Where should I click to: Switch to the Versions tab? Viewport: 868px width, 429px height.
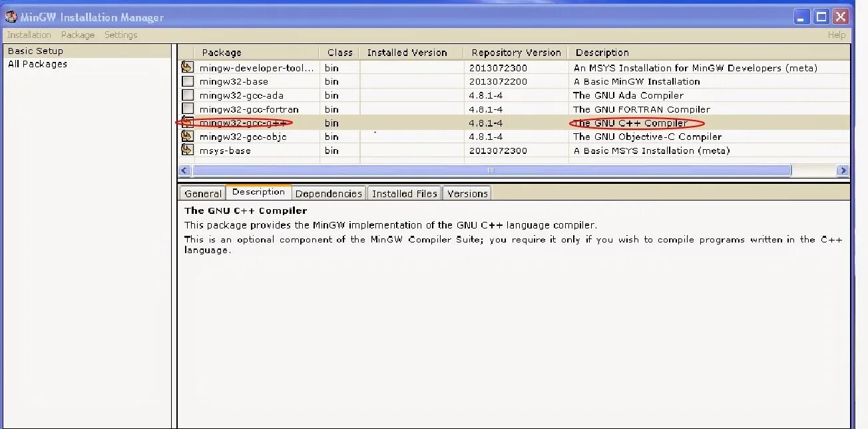[x=467, y=193]
